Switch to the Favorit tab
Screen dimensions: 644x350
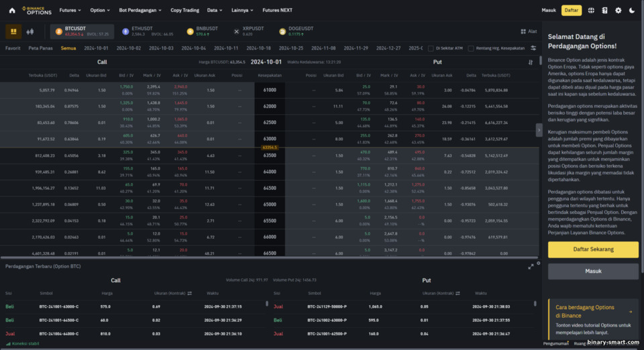pyautogui.click(x=13, y=48)
